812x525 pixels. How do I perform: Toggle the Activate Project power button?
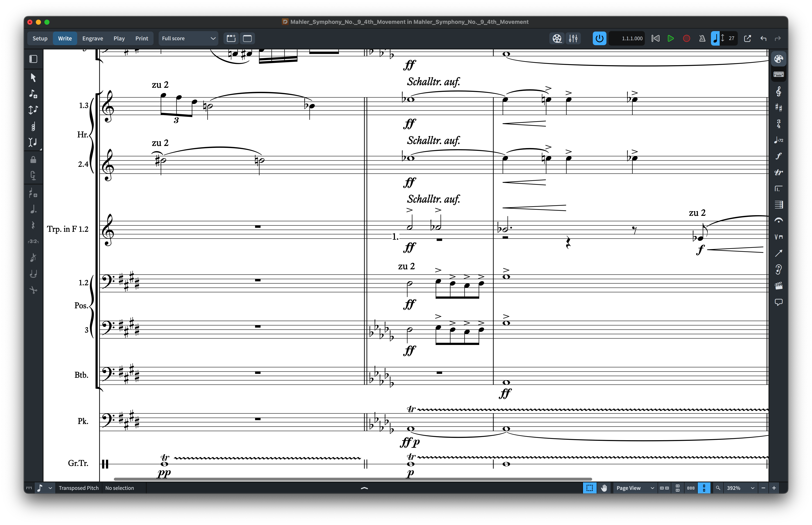[599, 39]
